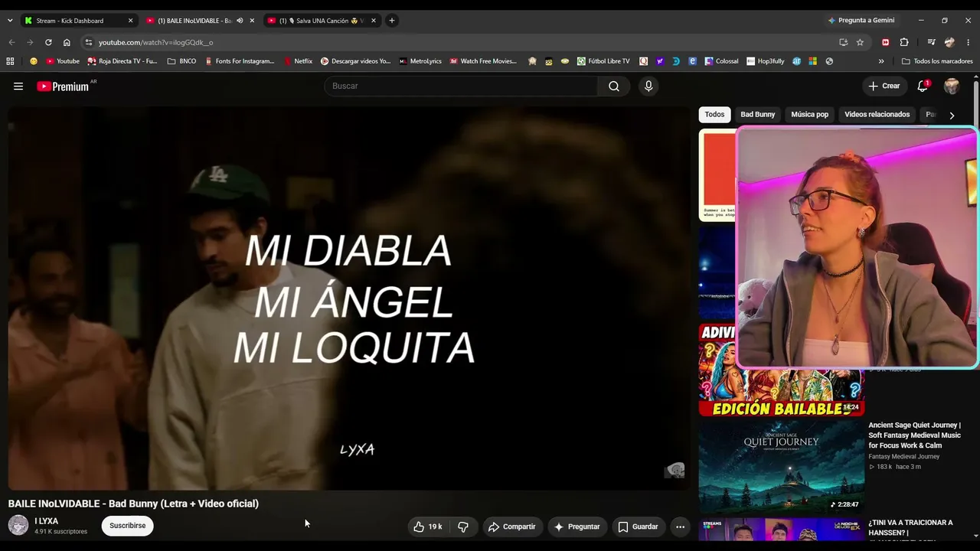Open the YouTube account avatar menu

coord(952,86)
